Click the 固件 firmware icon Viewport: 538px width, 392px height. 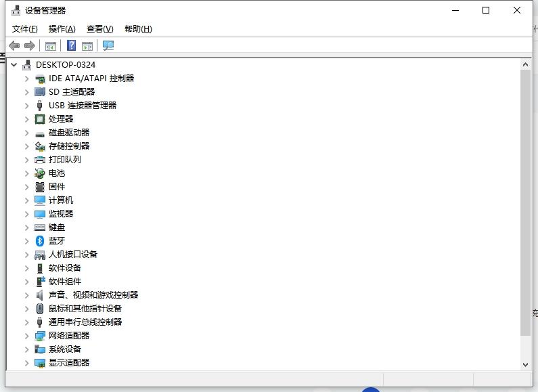click(40, 187)
